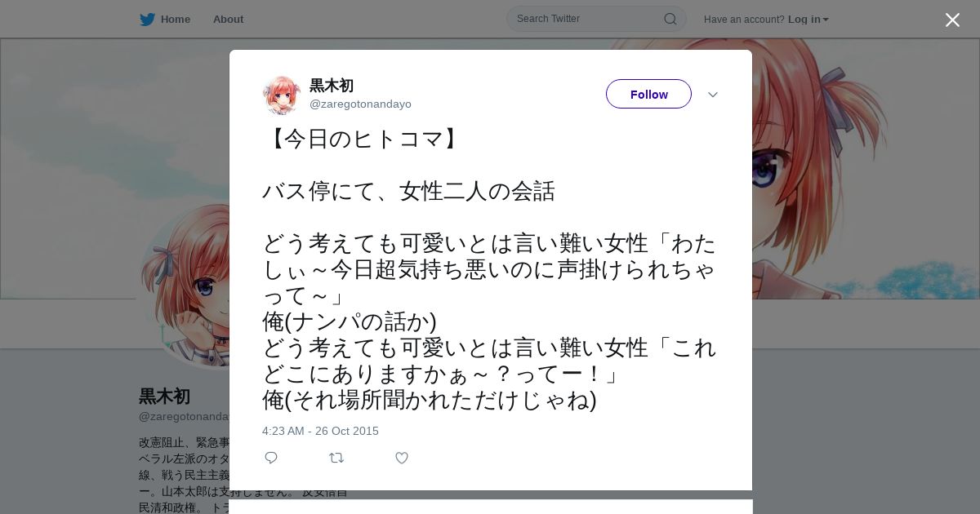Like the tweet with heart icon
The width and height of the screenshot is (980, 514).
click(402, 458)
